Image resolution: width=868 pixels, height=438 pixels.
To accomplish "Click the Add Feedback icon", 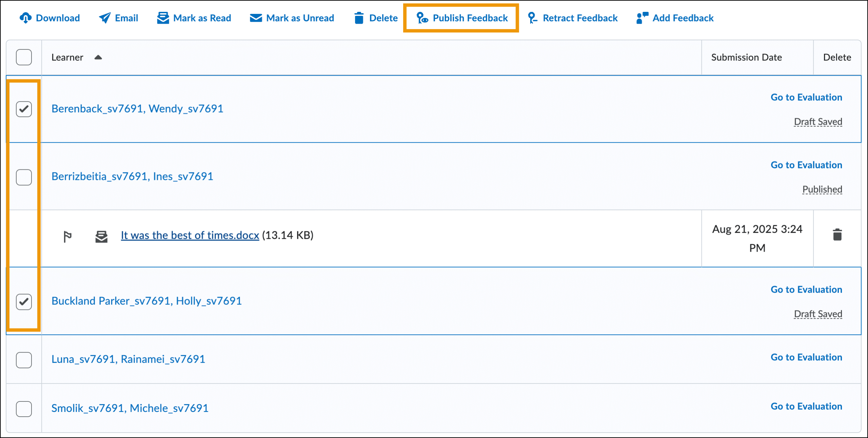I will click(642, 18).
